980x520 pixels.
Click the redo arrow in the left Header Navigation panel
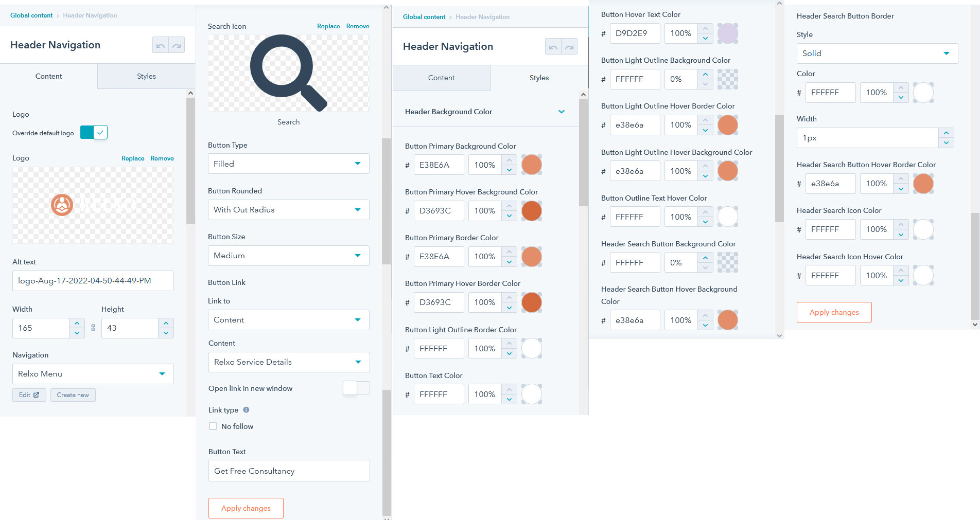[x=177, y=45]
